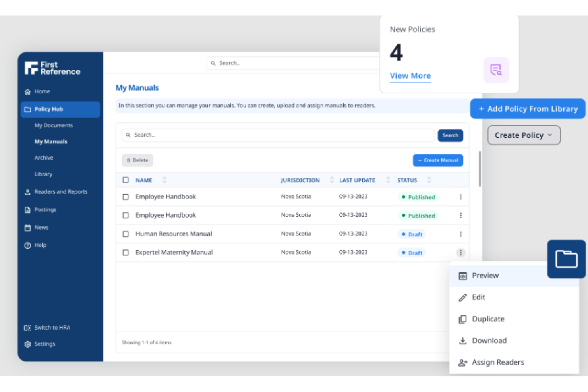
Task: Open Help from the sidebar
Action: click(x=27, y=245)
